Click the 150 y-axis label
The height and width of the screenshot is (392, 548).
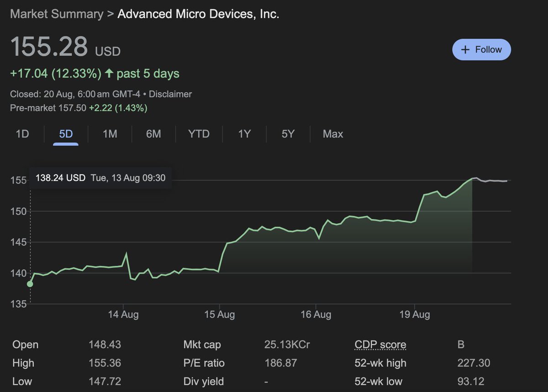click(18, 211)
